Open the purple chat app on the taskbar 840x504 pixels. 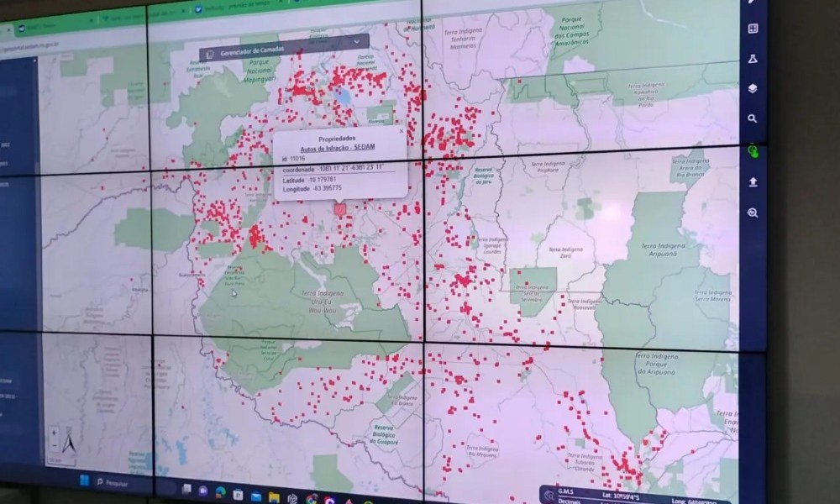(x=203, y=491)
